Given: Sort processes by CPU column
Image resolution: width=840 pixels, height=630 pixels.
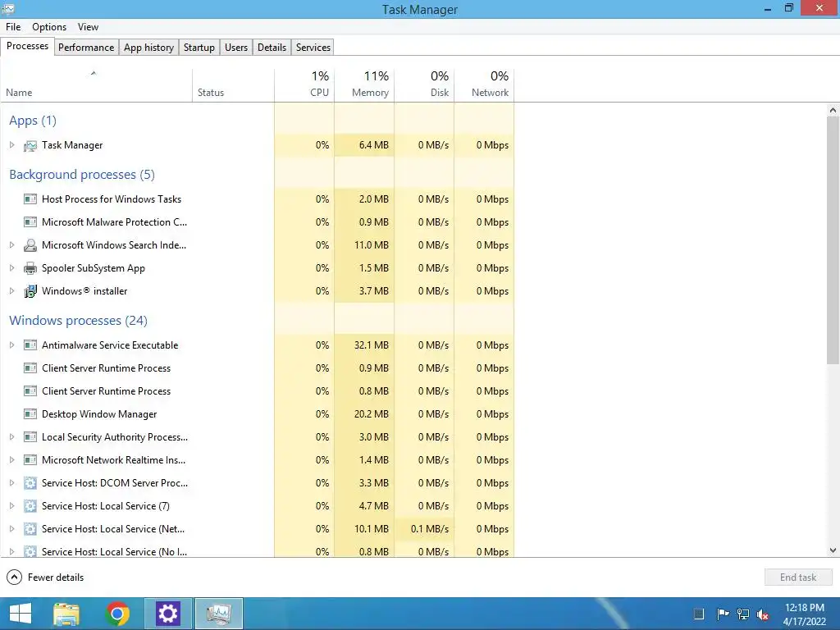Looking at the screenshot, I should coord(304,85).
